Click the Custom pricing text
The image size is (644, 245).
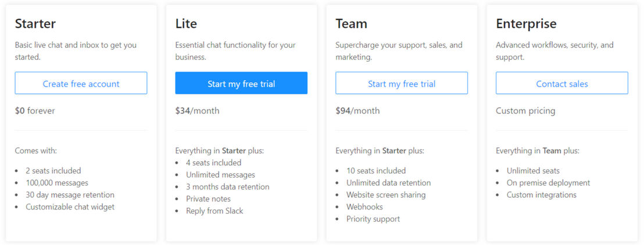(525, 111)
